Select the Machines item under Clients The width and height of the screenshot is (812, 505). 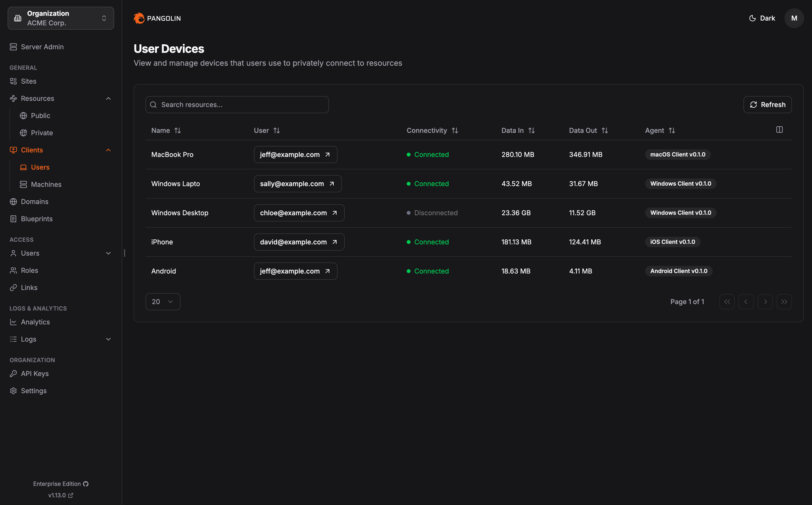(x=45, y=184)
